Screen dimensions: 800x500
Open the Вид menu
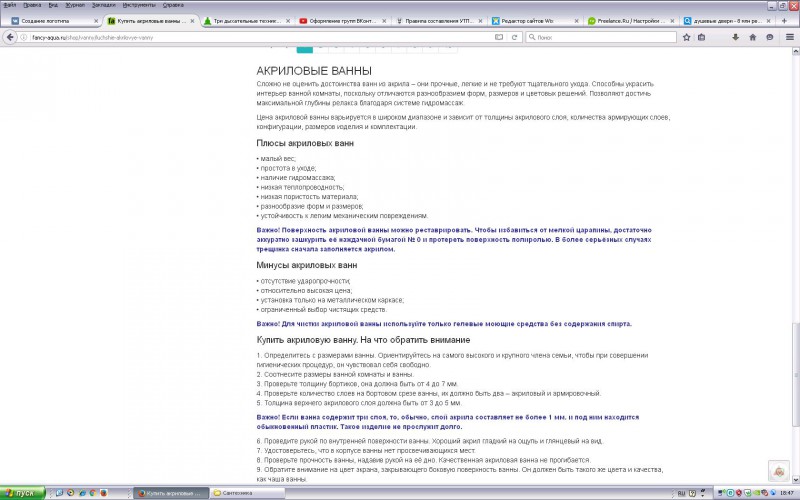point(53,5)
